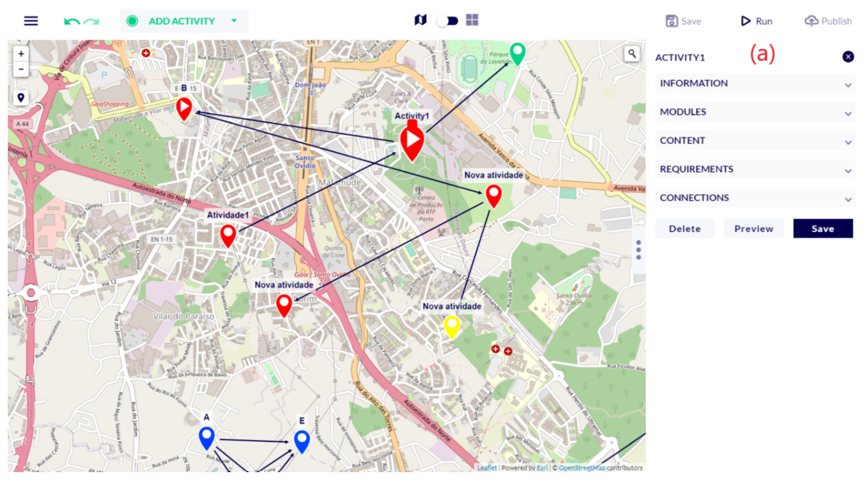
Task: Expand the REQUIREMENTS section
Action: pyautogui.click(x=755, y=169)
